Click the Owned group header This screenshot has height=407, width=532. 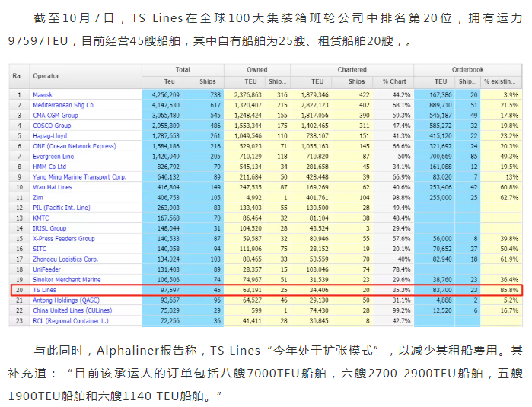point(257,70)
